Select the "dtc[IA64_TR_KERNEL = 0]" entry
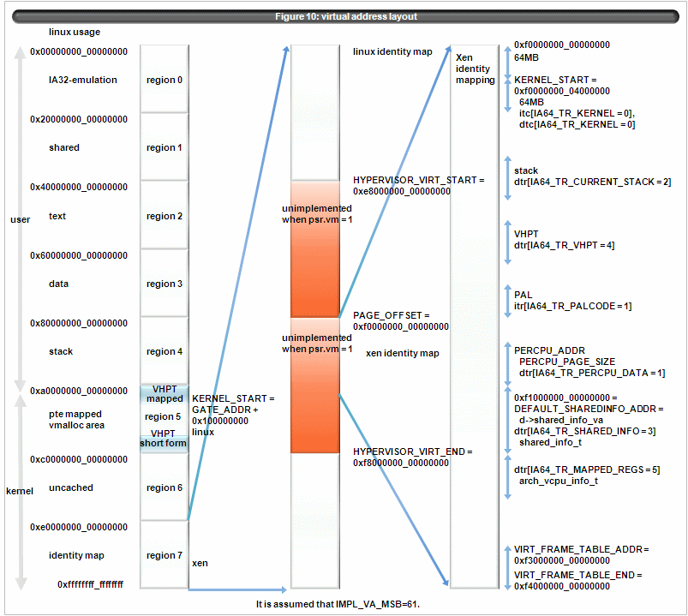Screen dimensions: 688x616 coord(577,124)
